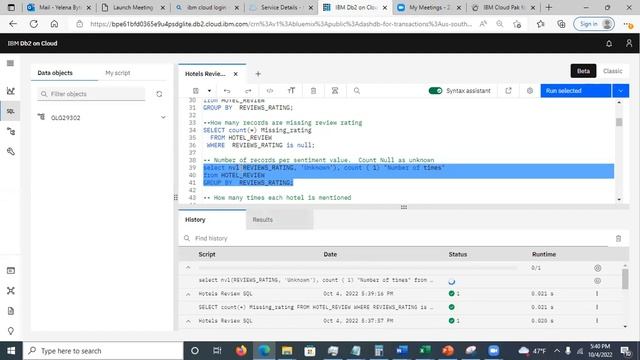
Task: Click the save script icon
Action: 196,91
